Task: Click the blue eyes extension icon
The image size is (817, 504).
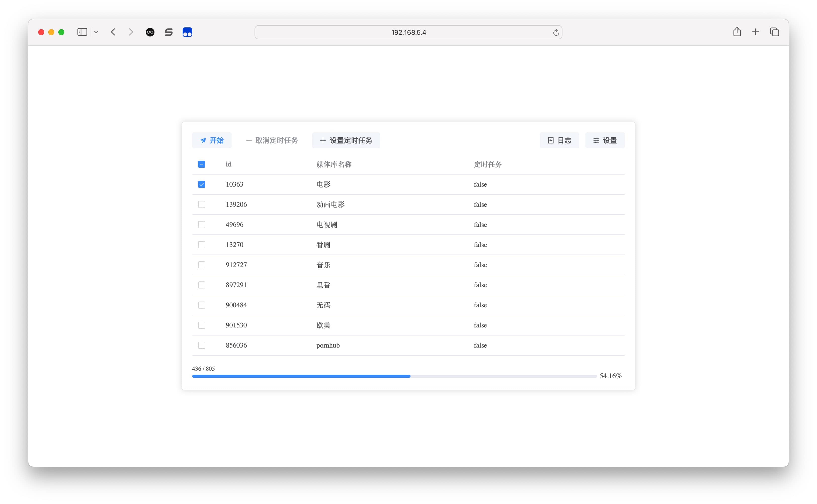Action: (x=187, y=32)
